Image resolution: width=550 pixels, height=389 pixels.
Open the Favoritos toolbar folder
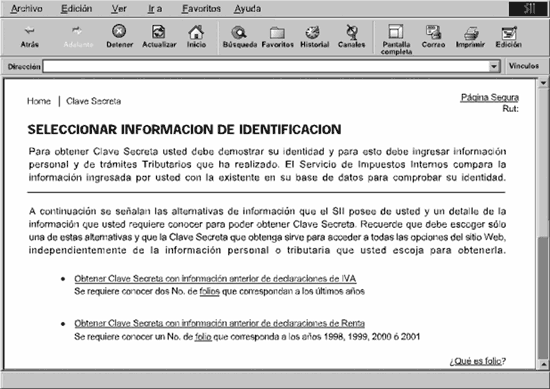click(x=277, y=37)
